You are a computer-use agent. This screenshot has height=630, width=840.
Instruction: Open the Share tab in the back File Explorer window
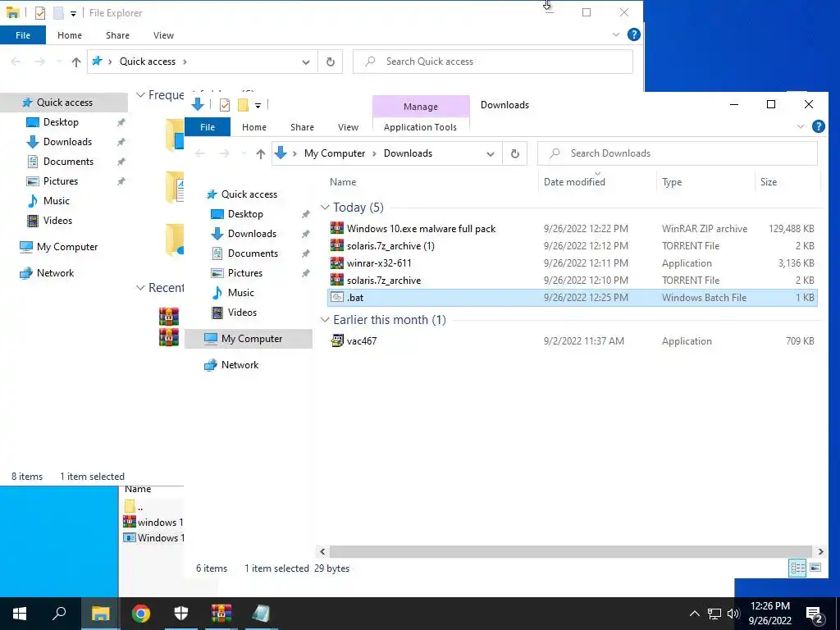pos(117,35)
